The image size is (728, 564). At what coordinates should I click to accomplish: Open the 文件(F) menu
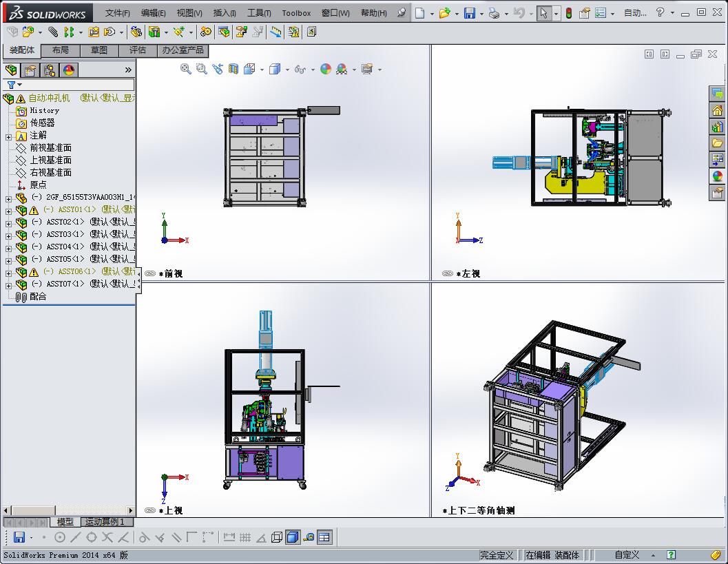pyautogui.click(x=118, y=13)
